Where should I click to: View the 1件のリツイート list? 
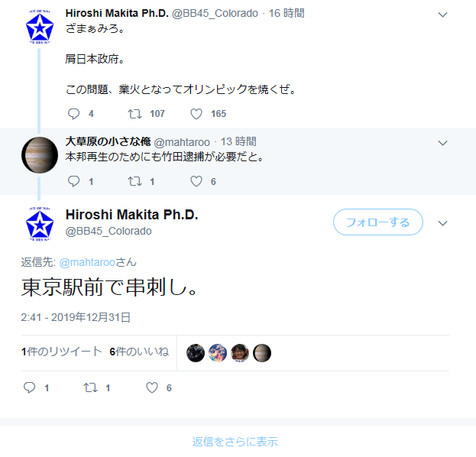62,352
